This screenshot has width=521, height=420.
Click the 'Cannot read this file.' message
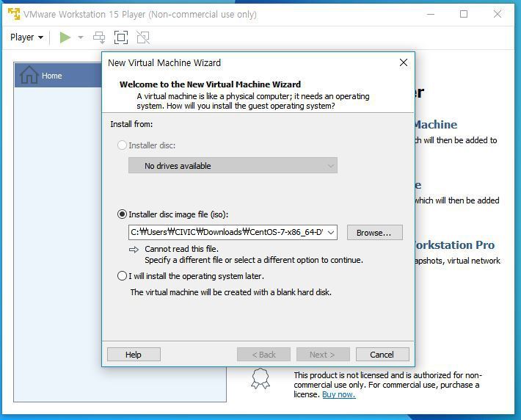(181, 249)
